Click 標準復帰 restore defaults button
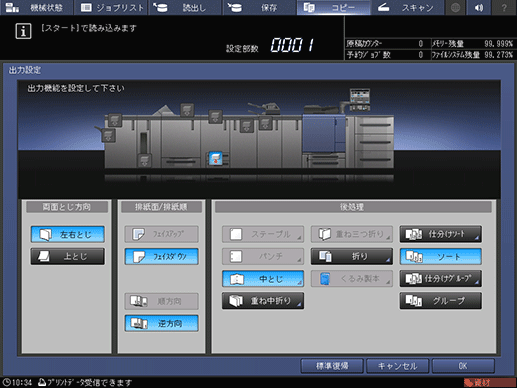Viewport: 517px width, 388px height. pos(332,366)
